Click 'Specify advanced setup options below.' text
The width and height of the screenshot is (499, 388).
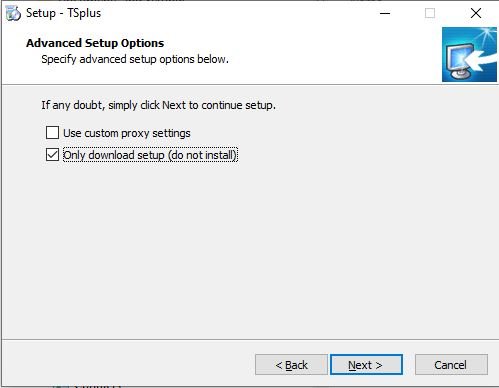135,59
